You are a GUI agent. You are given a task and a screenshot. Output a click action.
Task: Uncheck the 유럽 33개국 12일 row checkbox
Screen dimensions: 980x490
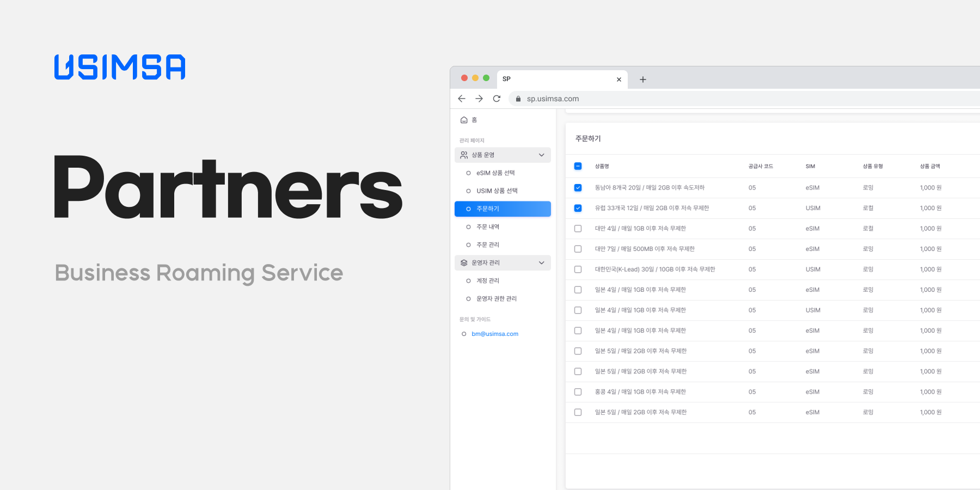tap(578, 208)
